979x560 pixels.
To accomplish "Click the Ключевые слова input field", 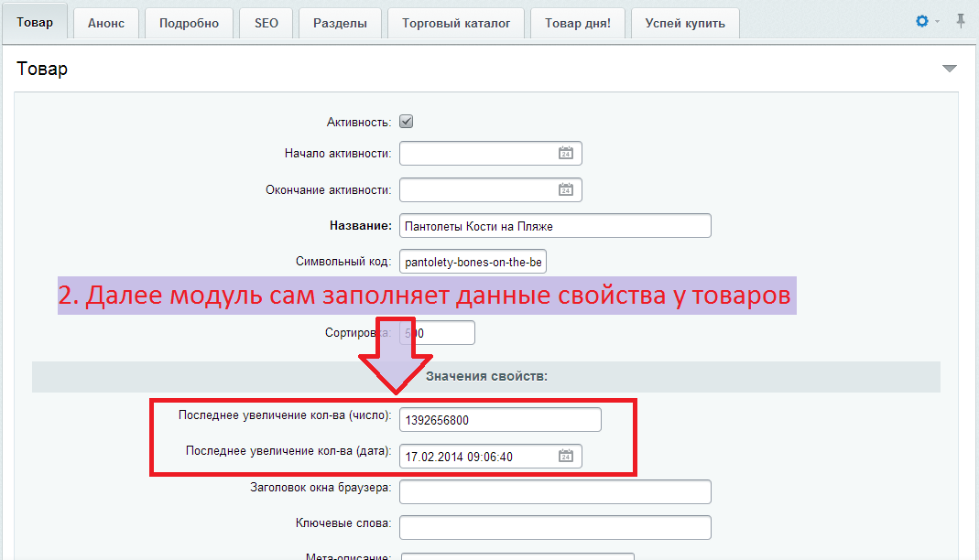I will tap(555, 527).
